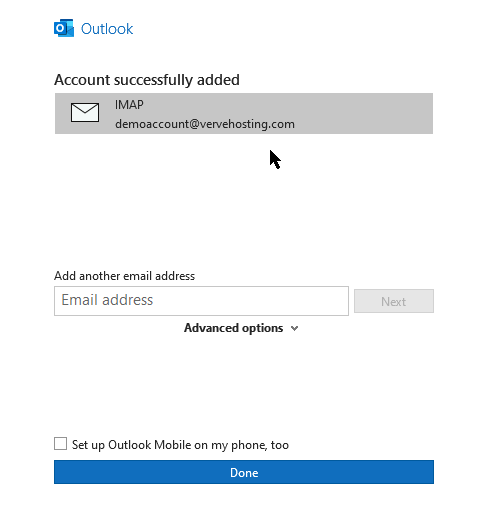Select the added IMAP account row
The width and height of the screenshot is (488, 530).
[244, 114]
